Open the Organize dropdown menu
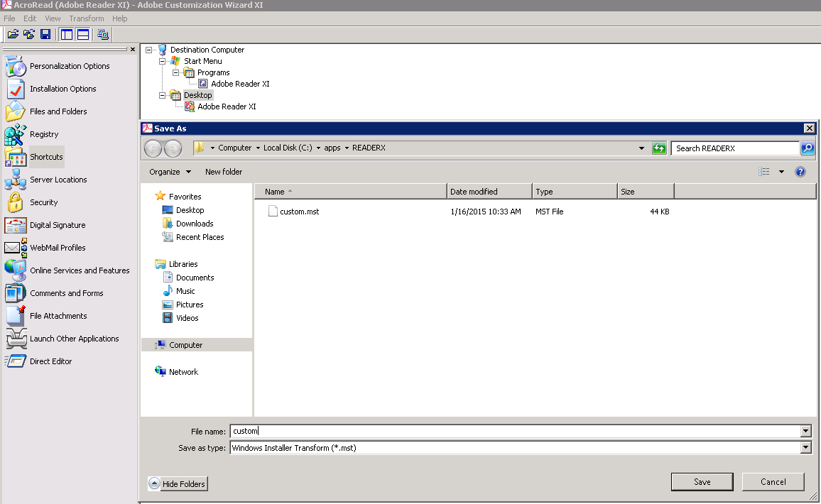 pyautogui.click(x=170, y=172)
